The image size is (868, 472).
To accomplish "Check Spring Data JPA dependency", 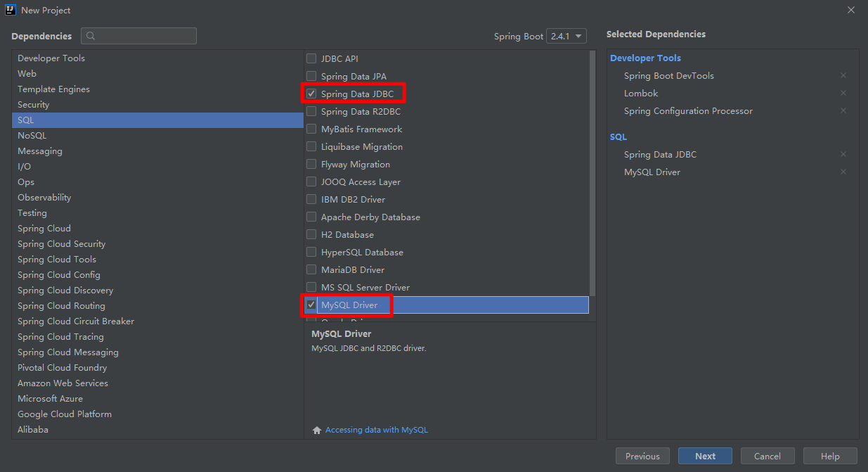I will pos(311,76).
